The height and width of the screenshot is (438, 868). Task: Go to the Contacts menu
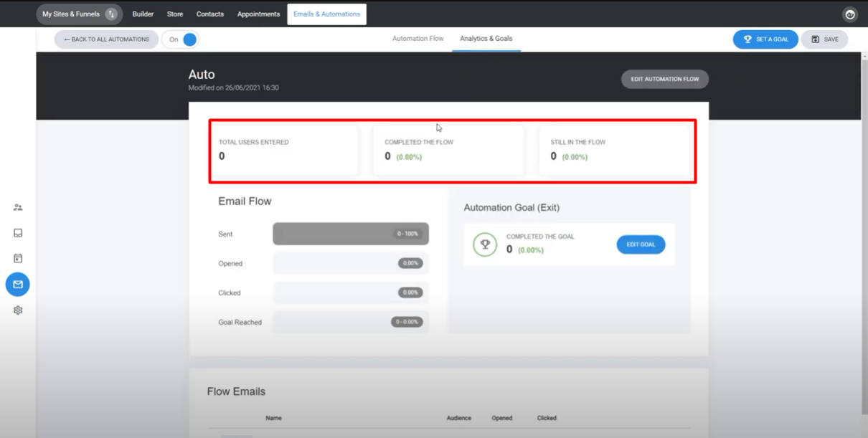tap(209, 14)
